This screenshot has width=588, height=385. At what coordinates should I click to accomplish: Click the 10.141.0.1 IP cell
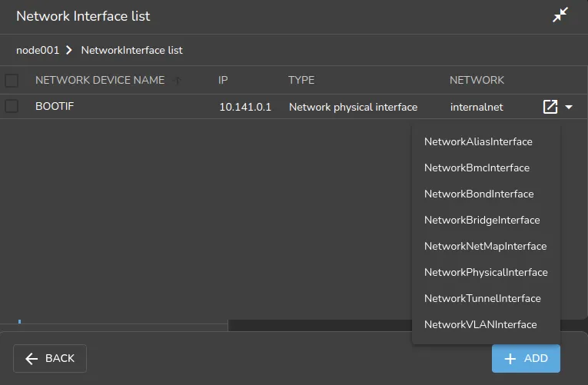click(245, 108)
